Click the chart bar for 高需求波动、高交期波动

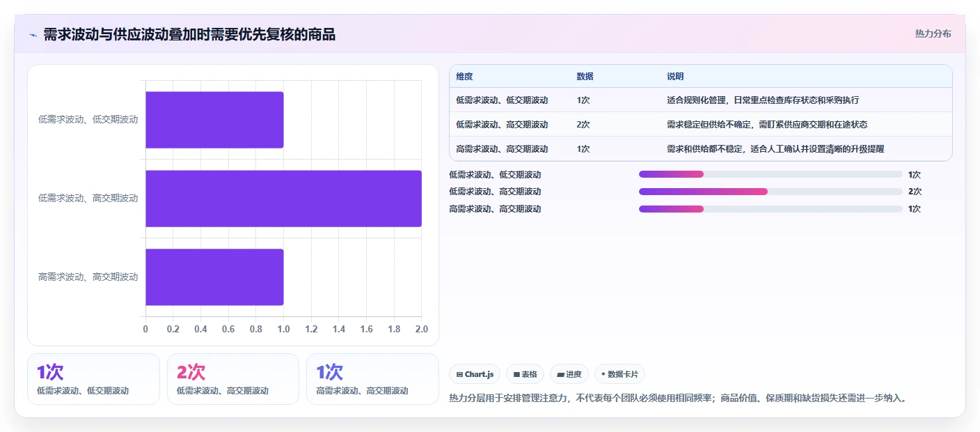[214, 277]
